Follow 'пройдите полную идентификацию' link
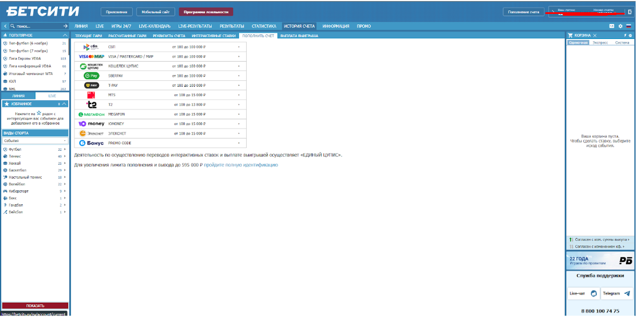644x323 pixels. coord(240,165)
